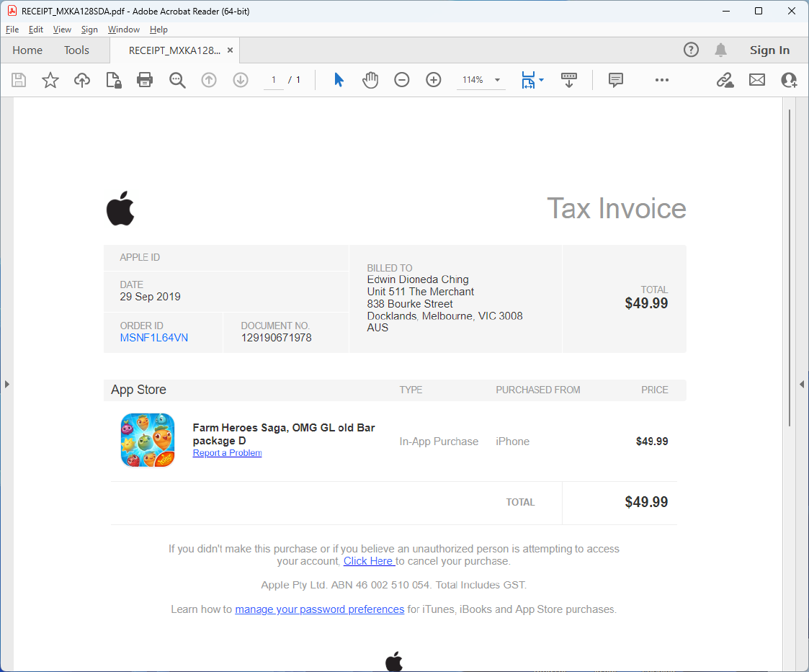
Task: Click the Farm Heroes Saga app thumbnail
Action: [x=148, y=440]
